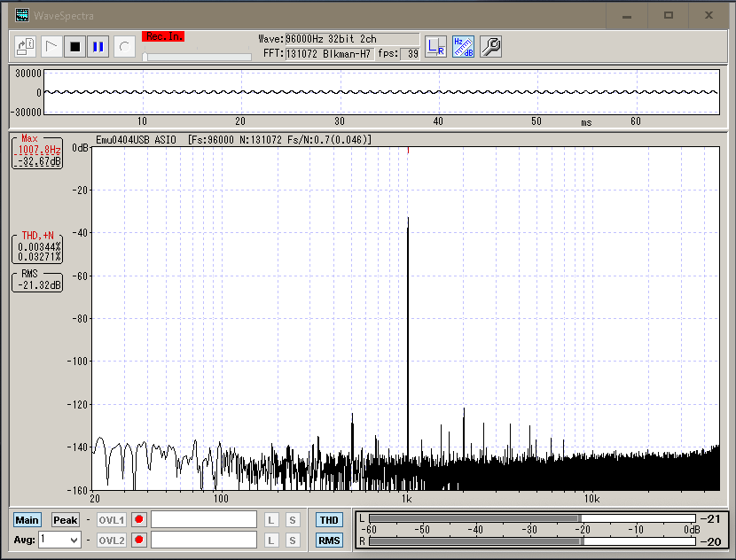Screen dimensions: 736x560
Task: Click the fps value 39
Action: 410,54
